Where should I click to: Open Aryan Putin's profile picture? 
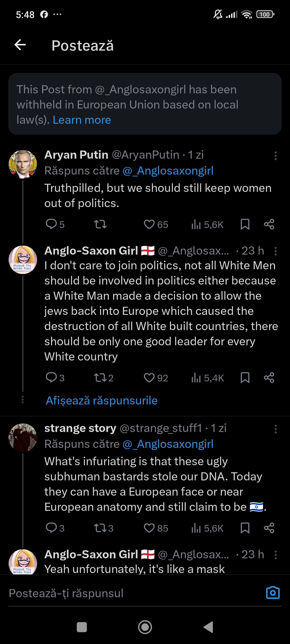[23, 164]
